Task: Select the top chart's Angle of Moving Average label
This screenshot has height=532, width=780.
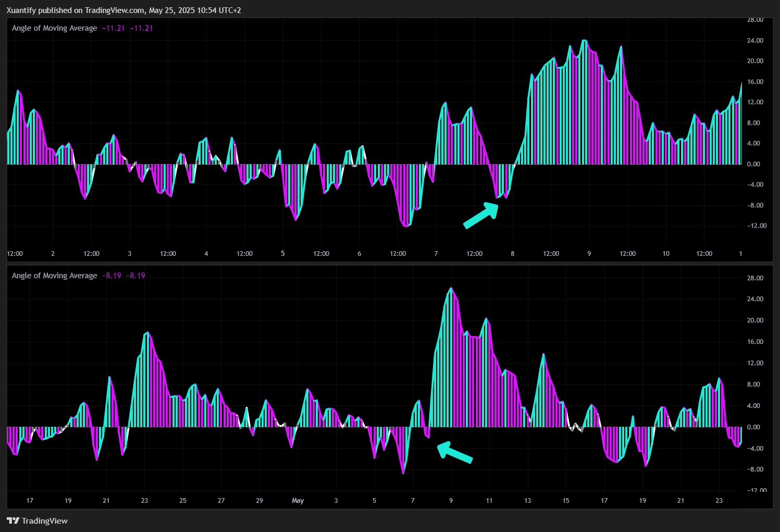Action: [54, 28]
